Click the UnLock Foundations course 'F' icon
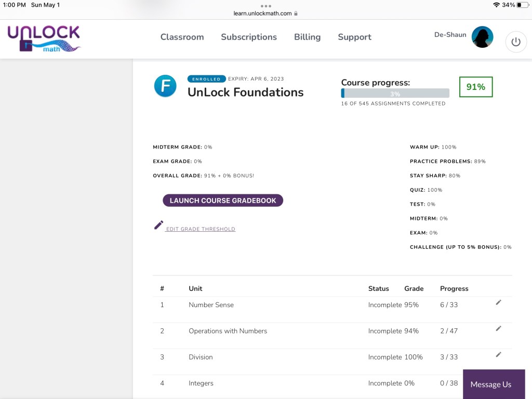The height and width of the screenshot is (399, 532). pyautogui.click(x=165, y=86)
